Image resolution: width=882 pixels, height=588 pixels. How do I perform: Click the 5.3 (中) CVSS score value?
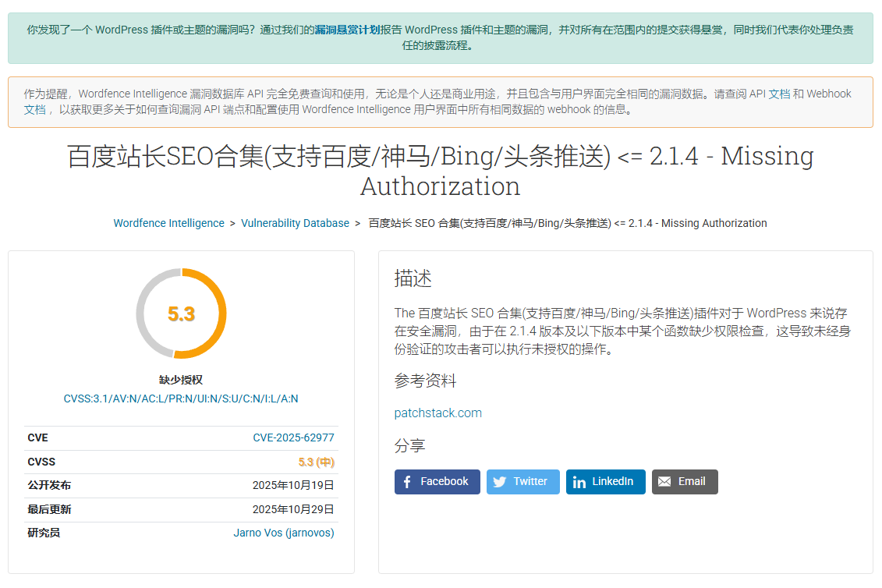tap(316, 462)
